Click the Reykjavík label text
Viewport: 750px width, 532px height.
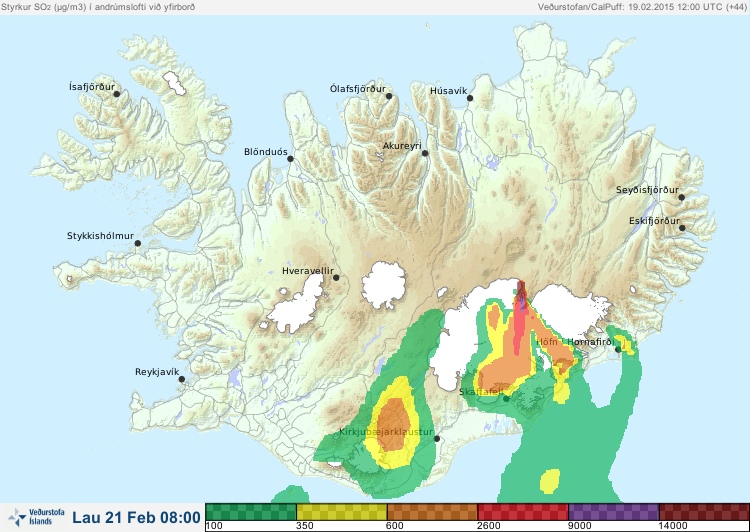(157, 372)
